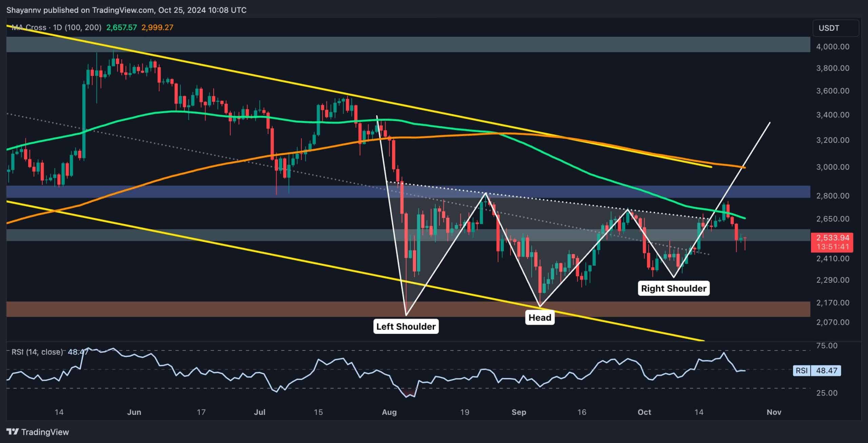Select the Right Shoulder annotation label
The height and width of the screenshot is (443, 868).
[673, 288]
